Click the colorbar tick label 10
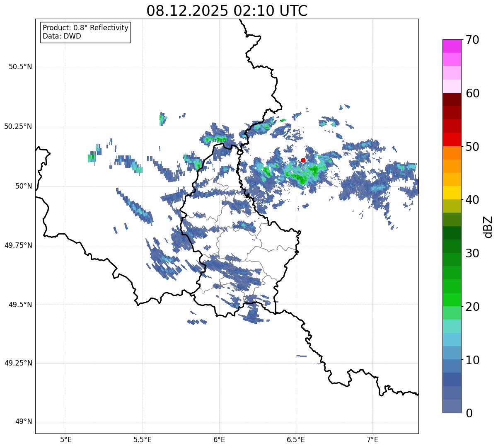 (473, 360)
